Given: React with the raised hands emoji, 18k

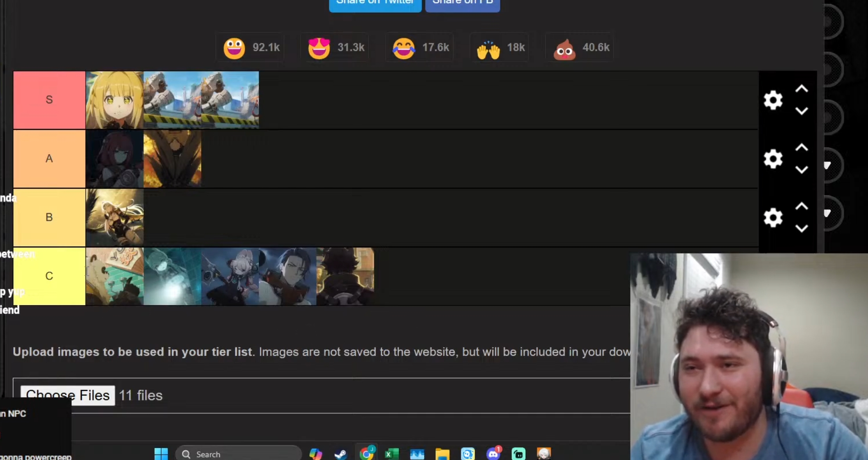Looking at the screenshot, I should coord(499,48).
